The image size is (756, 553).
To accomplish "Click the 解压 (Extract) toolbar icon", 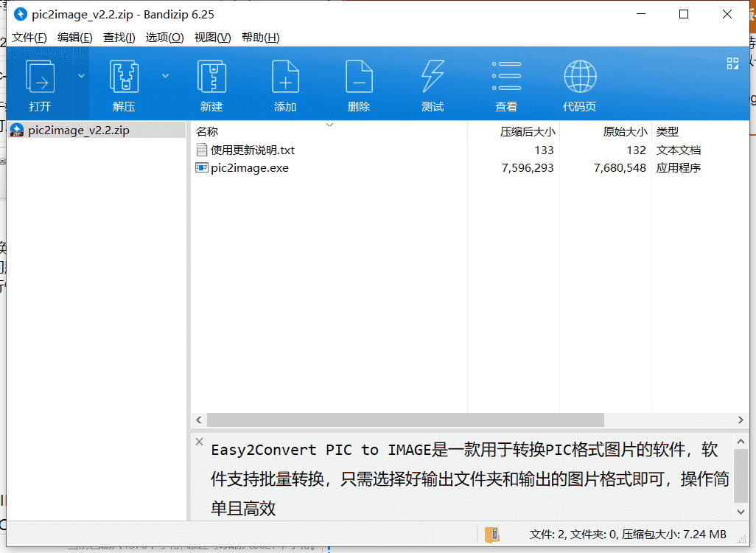I will click(x=124, y=76).
